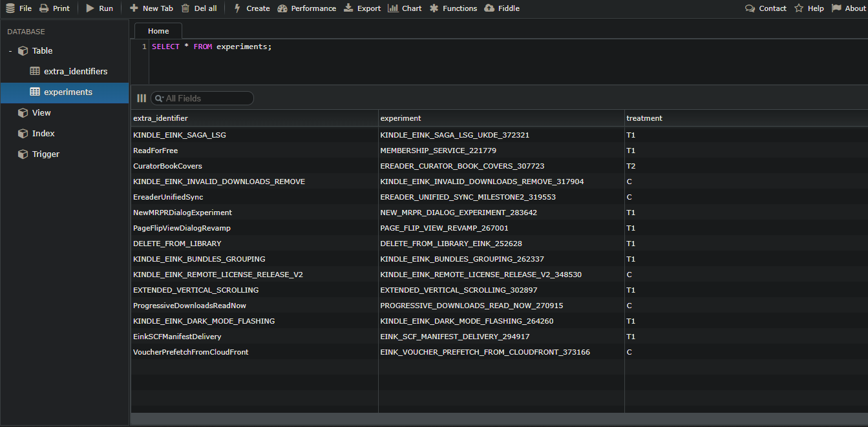Add a New Tab
Viewport: 868px width, 427px height.
click(151, 8)
